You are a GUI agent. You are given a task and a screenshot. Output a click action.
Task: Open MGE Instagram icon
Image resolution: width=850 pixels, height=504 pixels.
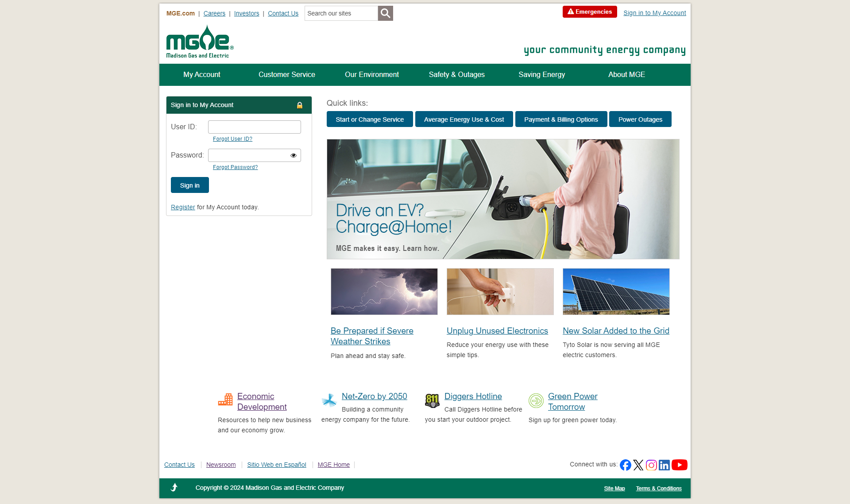[x=651, y=465]
